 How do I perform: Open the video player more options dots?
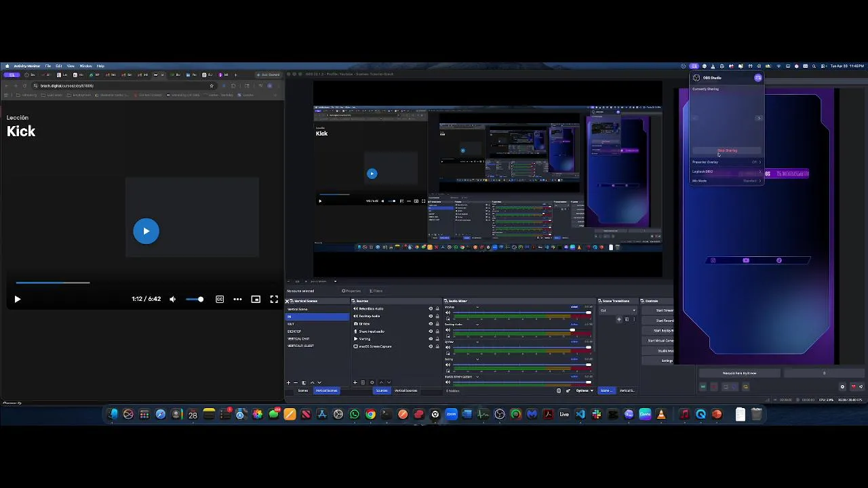tap(237, 299)
